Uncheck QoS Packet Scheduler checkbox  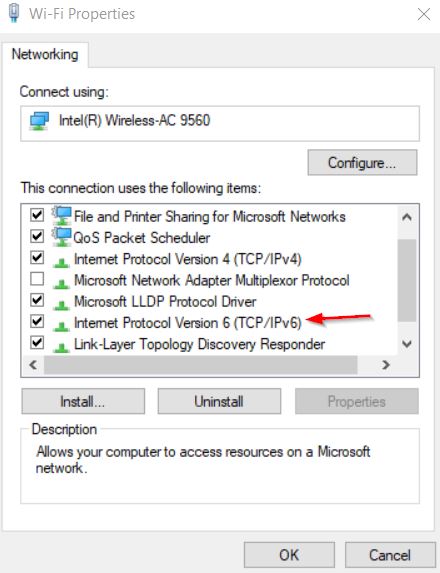(37, 236)
